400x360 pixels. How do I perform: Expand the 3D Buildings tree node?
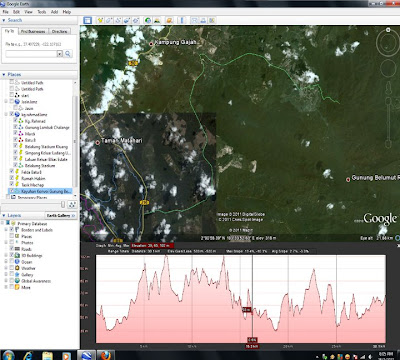point(6,255)
